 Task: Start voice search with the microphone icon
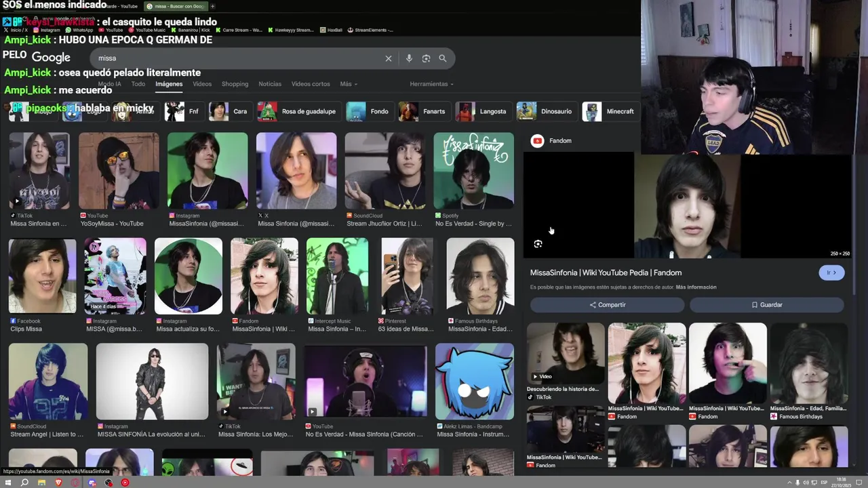(x=409, y=58)
